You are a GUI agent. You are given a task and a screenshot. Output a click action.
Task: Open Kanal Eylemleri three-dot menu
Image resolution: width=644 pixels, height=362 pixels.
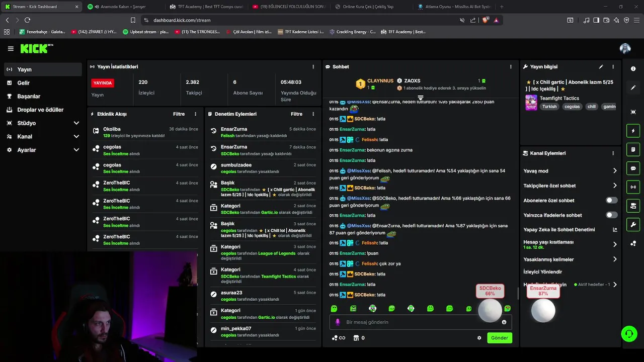[613, 153]
